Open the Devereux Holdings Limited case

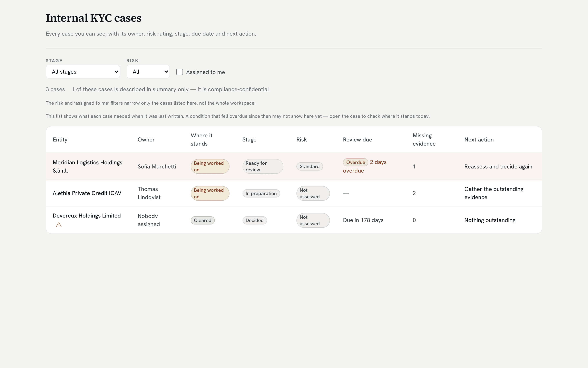87,216
